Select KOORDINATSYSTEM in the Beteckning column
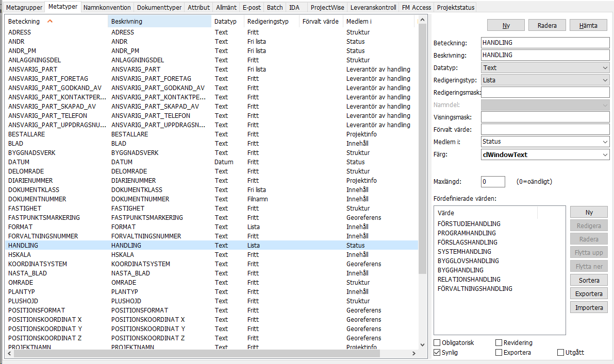This screenshot has height=364, width=614. coord(38,264)
